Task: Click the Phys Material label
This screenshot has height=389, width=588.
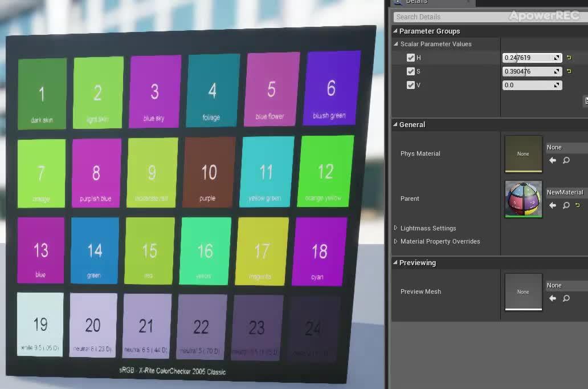Action: pyautogui.click(x=420, y=153)
